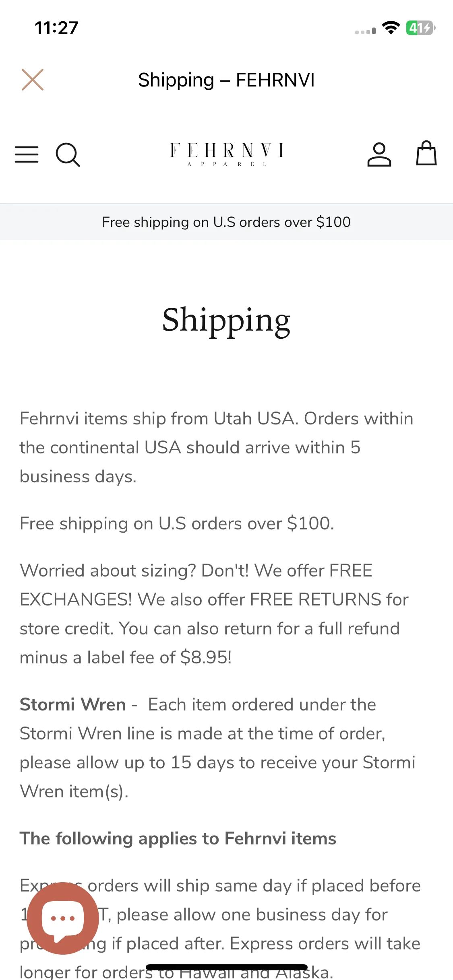Viewport: 453px width, 980px height.
Task: Click the bold 'Stormi Wren' text
Action: point(73,705)
